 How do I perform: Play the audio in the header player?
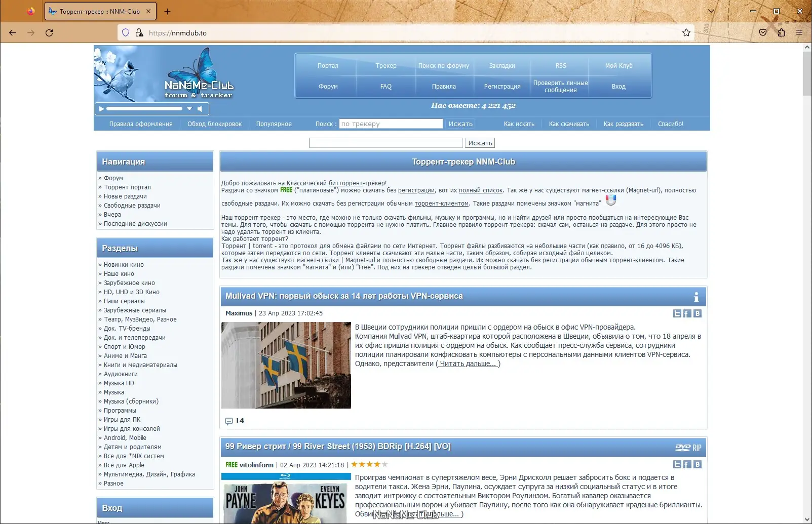[x=101, y=109]
